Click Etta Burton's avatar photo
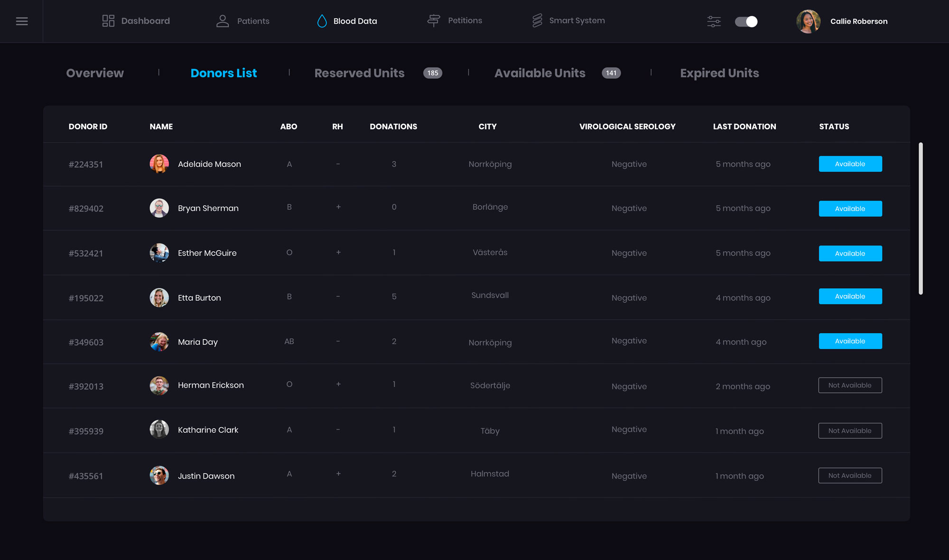This screenshot has height=560, width=949. tap(159, 298)
